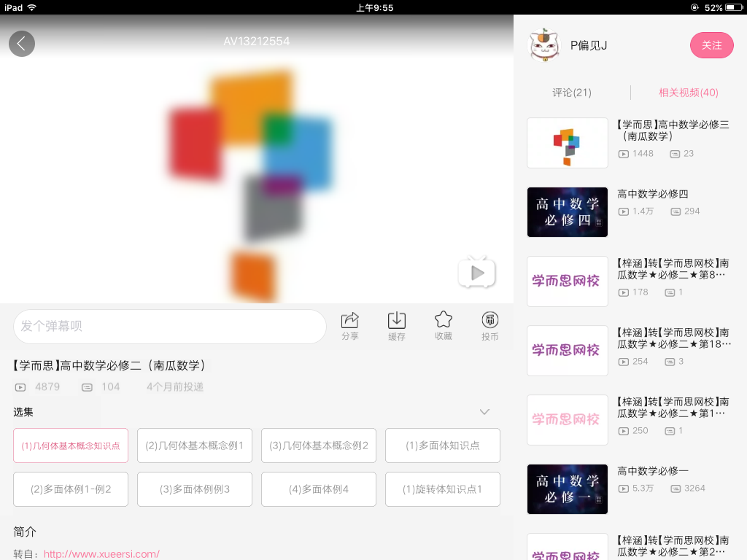Open 高中数学必修四 video thumbnail

coord(568,212)
